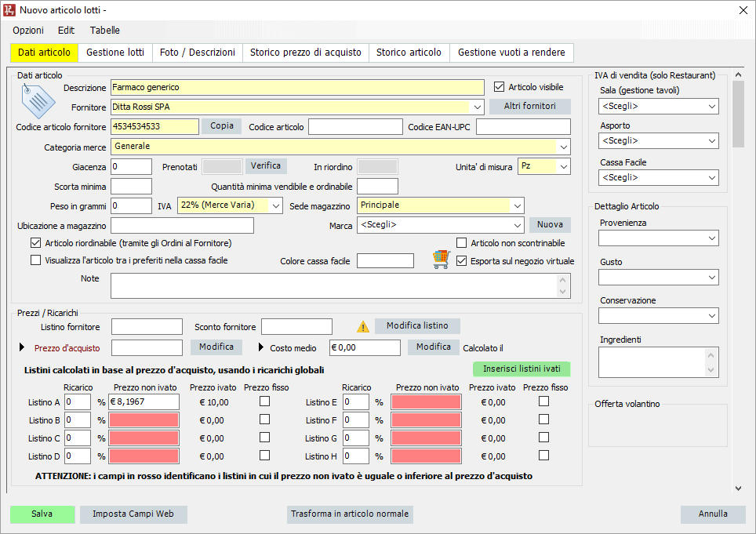Click Nuova button beside Marca

(x=550, y=224)
